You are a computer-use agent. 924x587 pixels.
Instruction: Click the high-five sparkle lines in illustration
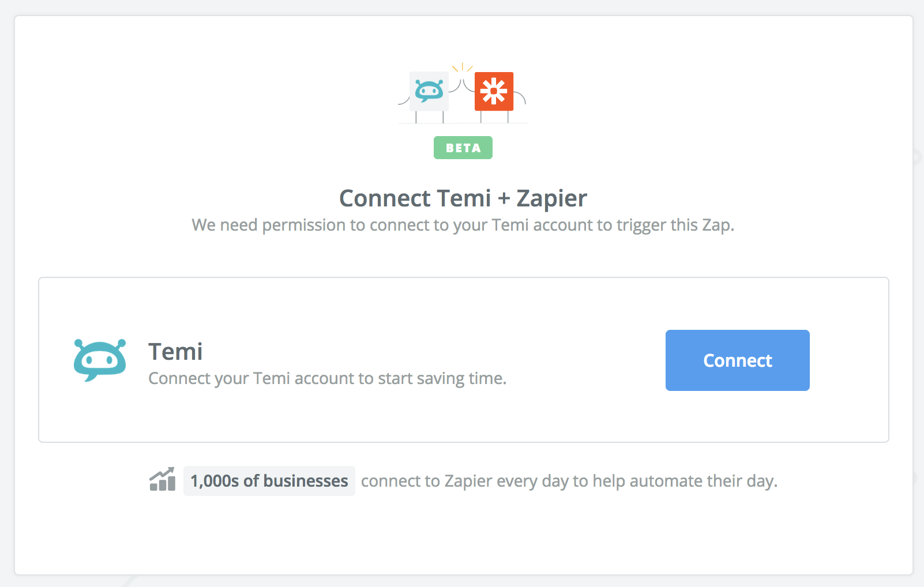click(x=462, y=67)
